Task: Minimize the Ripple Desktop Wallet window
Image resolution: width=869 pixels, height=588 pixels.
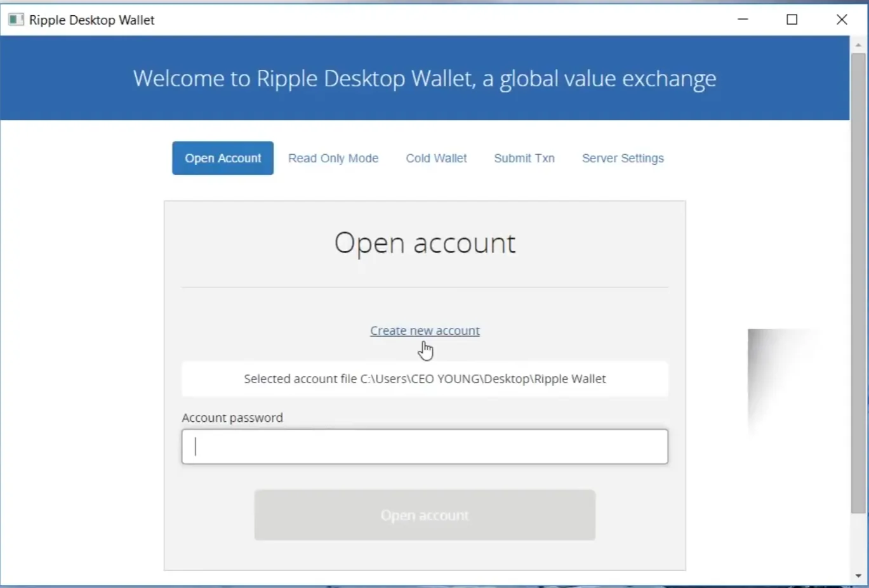Action: [x=743, y=20]
